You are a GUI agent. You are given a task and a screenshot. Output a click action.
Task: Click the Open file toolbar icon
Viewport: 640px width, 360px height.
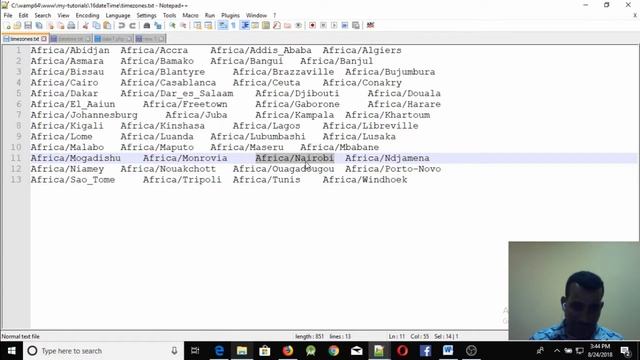17,26
